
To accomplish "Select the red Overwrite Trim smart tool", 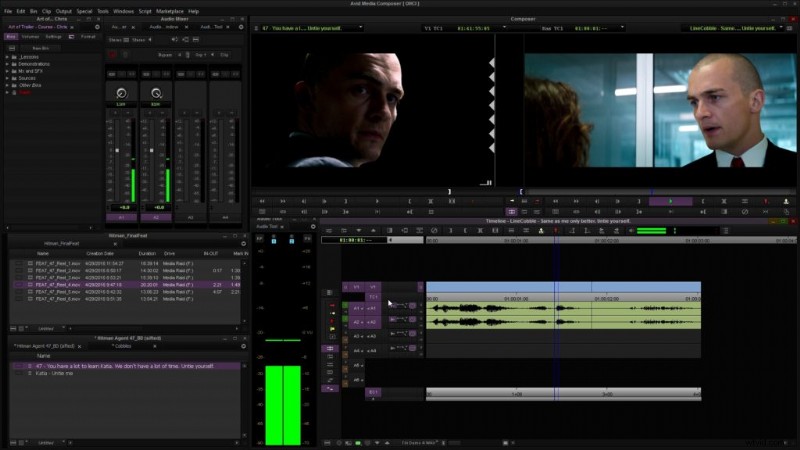I will tap(332, 321).
